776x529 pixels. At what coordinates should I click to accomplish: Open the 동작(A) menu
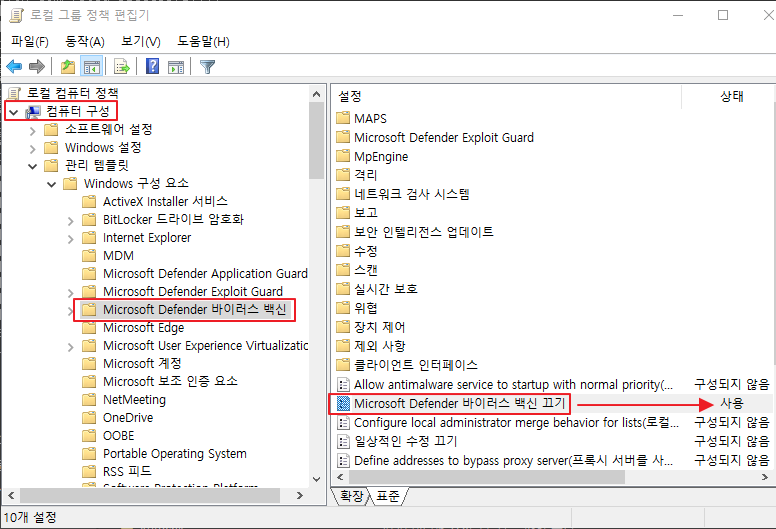point(85,42)
